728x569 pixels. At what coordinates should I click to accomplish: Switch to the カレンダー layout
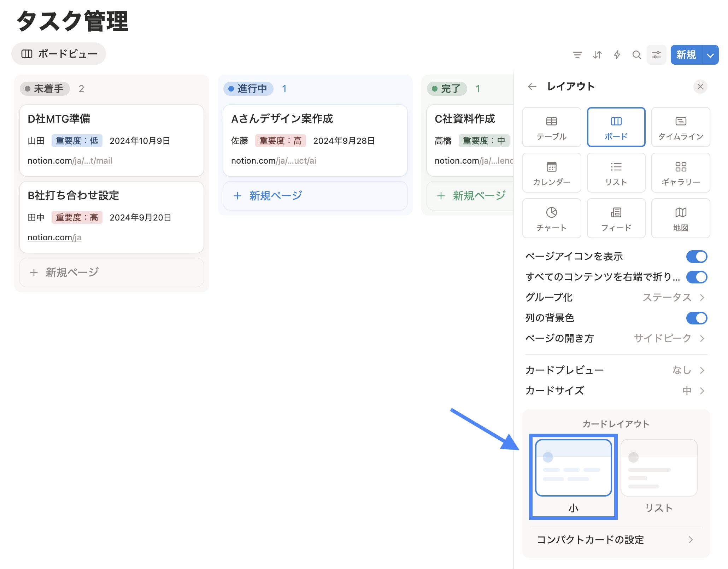point(551,173)
